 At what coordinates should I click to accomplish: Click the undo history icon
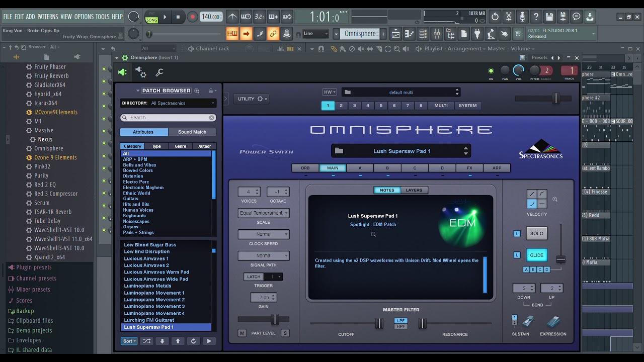coord(495,17)
